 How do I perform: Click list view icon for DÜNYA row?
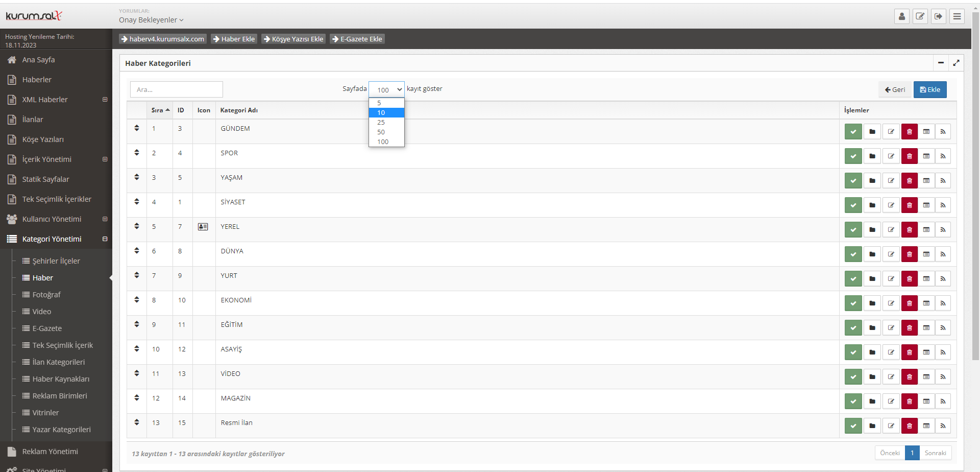(926, 254)
